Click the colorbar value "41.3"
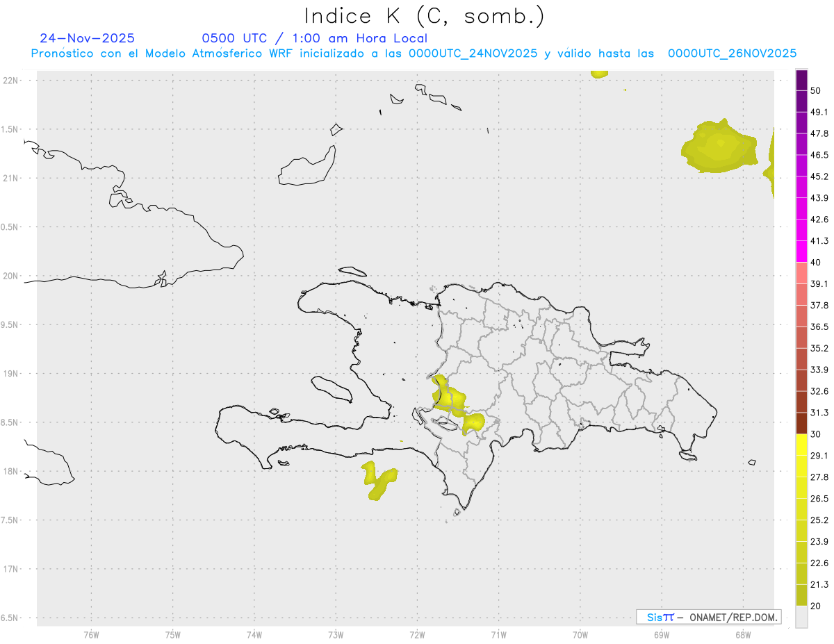Image resolution: width=834 pixels, height=644 pixels. coord(819,241)
